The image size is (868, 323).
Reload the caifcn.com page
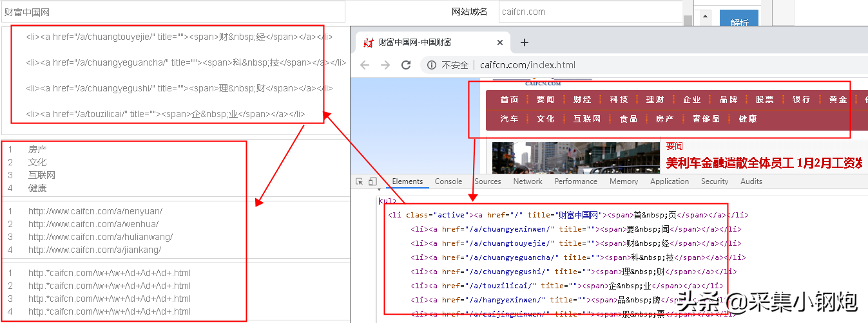pyautogui.click(x=406, y=65)
